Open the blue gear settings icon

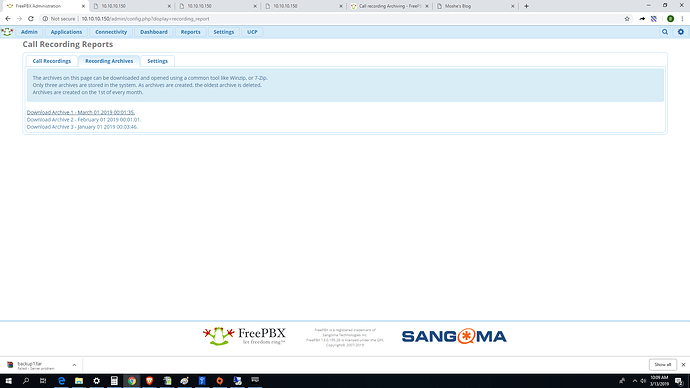[x=681, y=32]
